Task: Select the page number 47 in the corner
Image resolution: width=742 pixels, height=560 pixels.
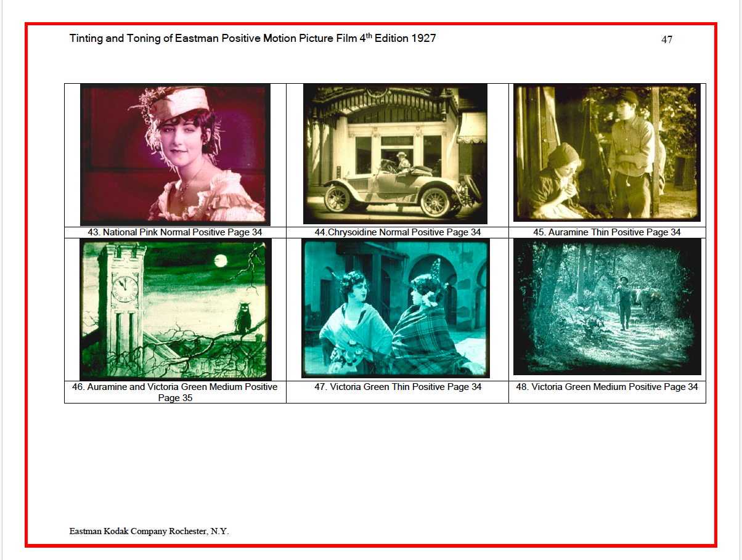Action: coord(666,39)
